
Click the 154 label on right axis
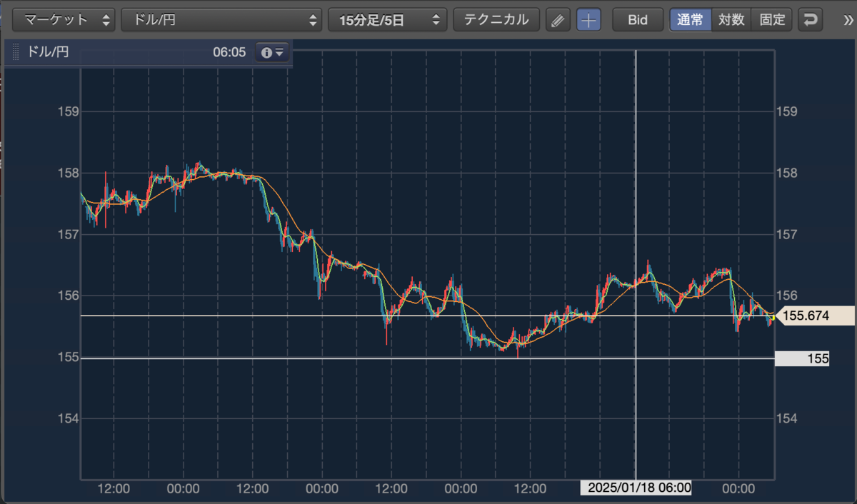786,418
